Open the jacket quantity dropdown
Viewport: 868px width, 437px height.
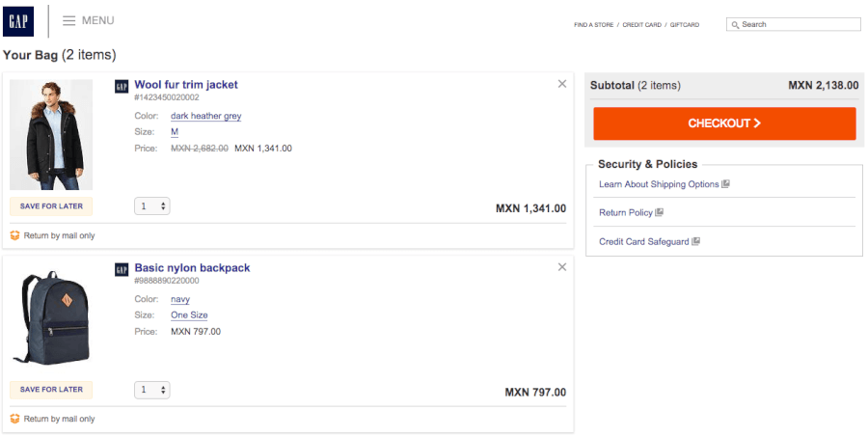pos(152,206)
